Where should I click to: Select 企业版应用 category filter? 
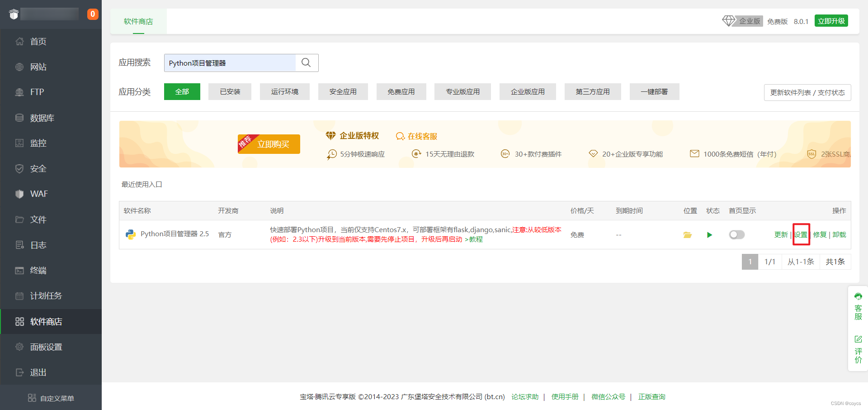[x=528, y=91]
